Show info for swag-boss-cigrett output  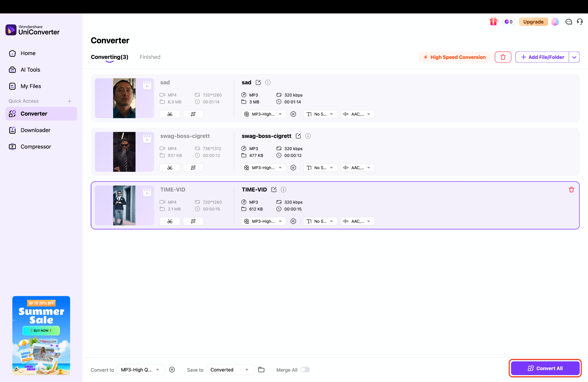(308, 136)
